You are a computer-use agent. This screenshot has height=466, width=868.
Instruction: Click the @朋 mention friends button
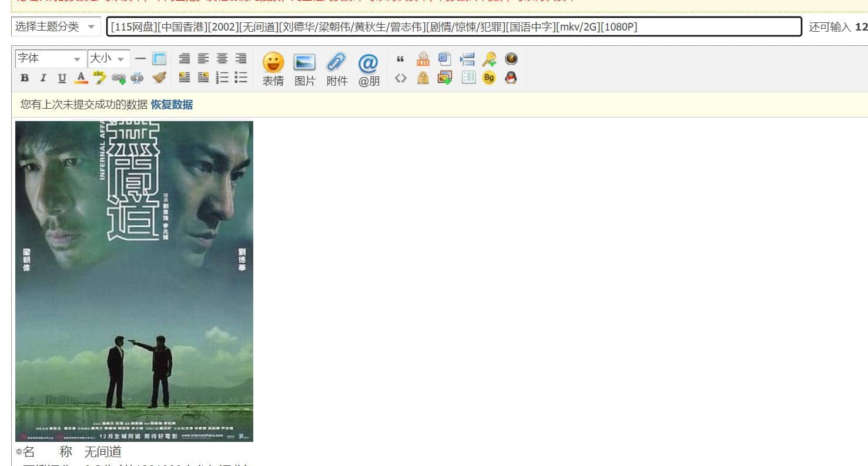coord(368,69)
